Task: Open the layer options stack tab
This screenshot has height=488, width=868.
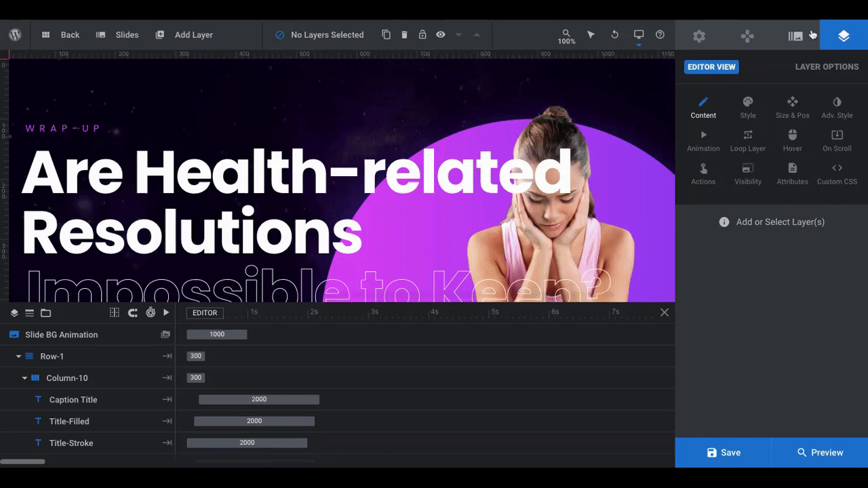Action: (844, 36)
